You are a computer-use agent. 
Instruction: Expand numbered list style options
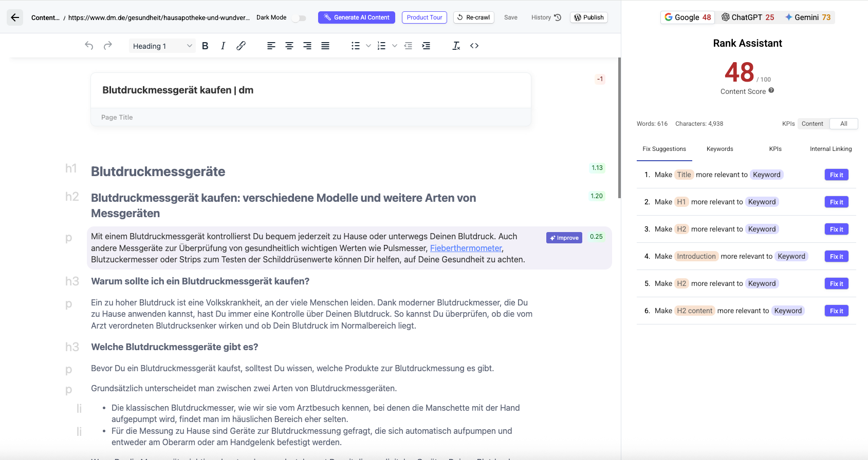(x=394, y=46)
